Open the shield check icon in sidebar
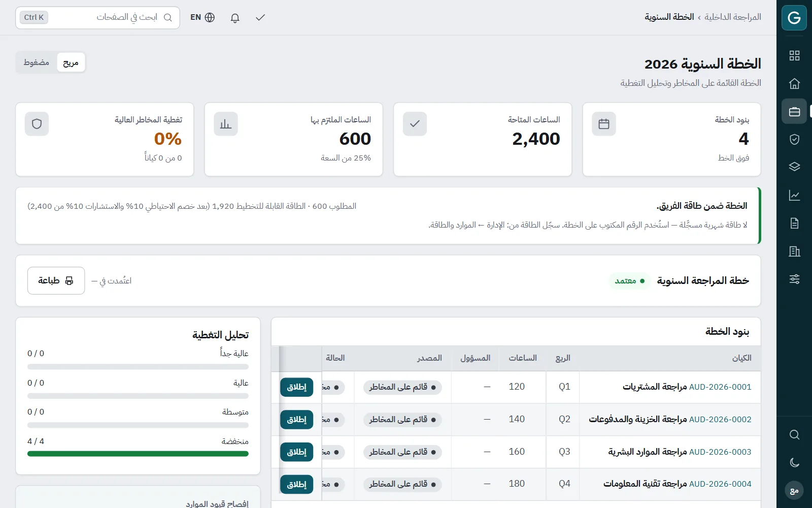812x508 pixels. click(x=794, y=139)
